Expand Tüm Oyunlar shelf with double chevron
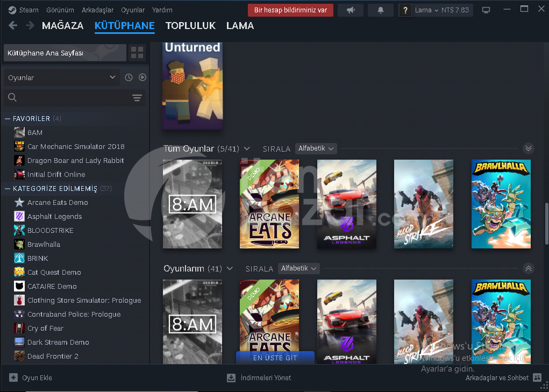This screenshot has width=549, height=392. (x=529, y=148)
